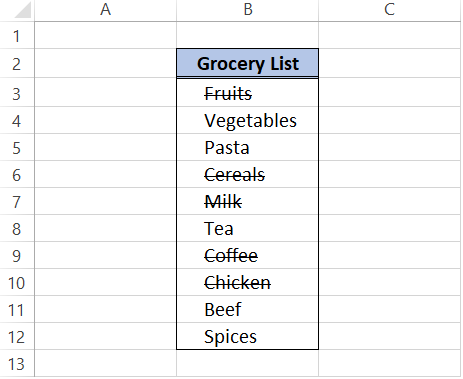Select row 10 header
The height and width of the screenshot is (379, 463).
(x=17, y=282)
